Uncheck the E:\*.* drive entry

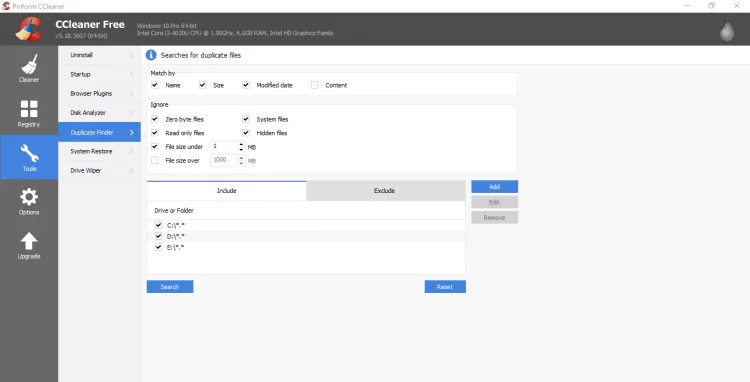(158, 247)
